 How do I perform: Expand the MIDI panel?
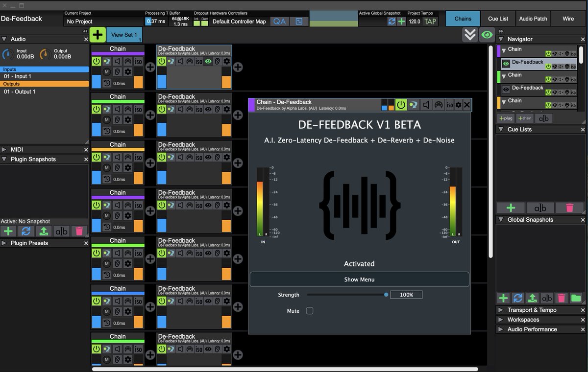point(4,150)
